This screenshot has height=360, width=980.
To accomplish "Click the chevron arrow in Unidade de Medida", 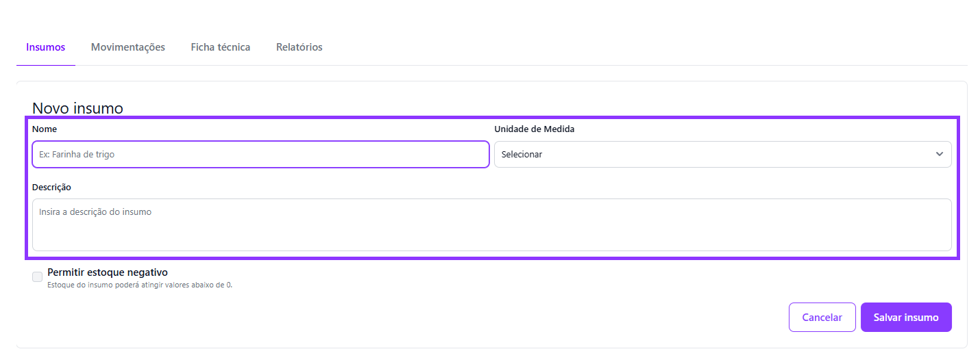I will tap(939, 155).
